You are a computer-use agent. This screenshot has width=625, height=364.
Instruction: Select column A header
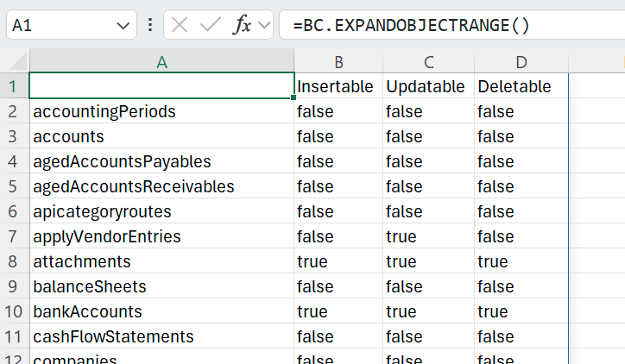(x=161, y=62)
